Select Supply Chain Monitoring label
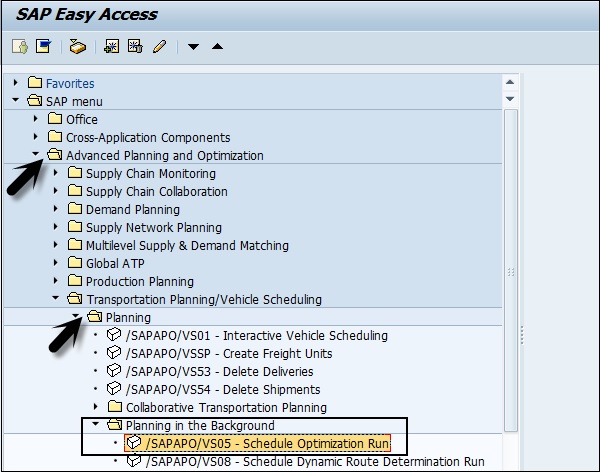 pos(151,173)
